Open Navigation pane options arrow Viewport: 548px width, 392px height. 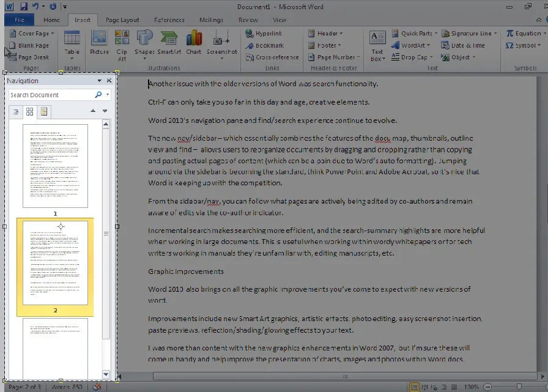99,80
